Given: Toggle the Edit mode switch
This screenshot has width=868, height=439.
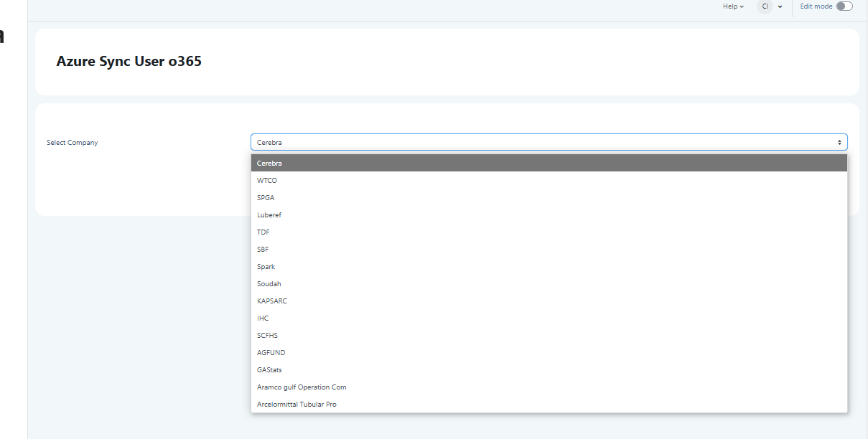Looking at the screenshot, I should [x=844, y=6].
